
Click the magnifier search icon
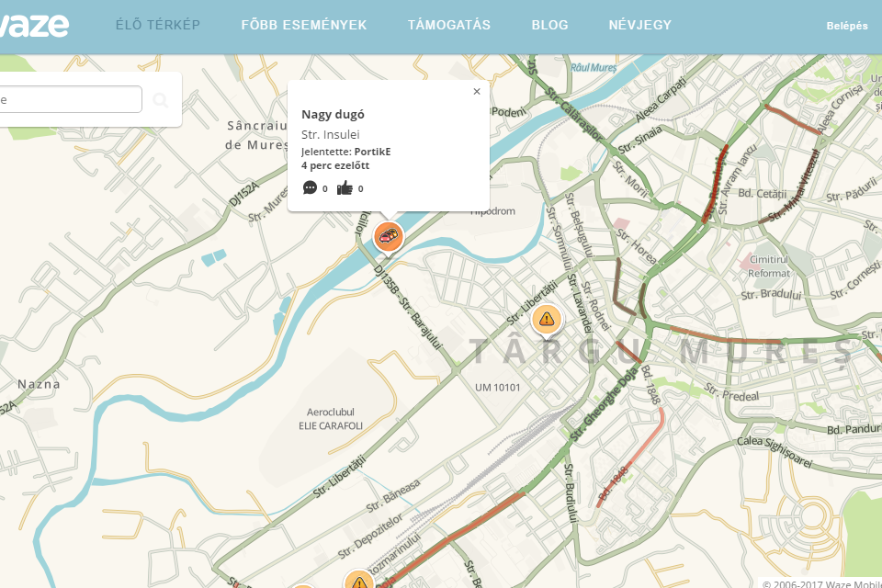coord(160,100)
